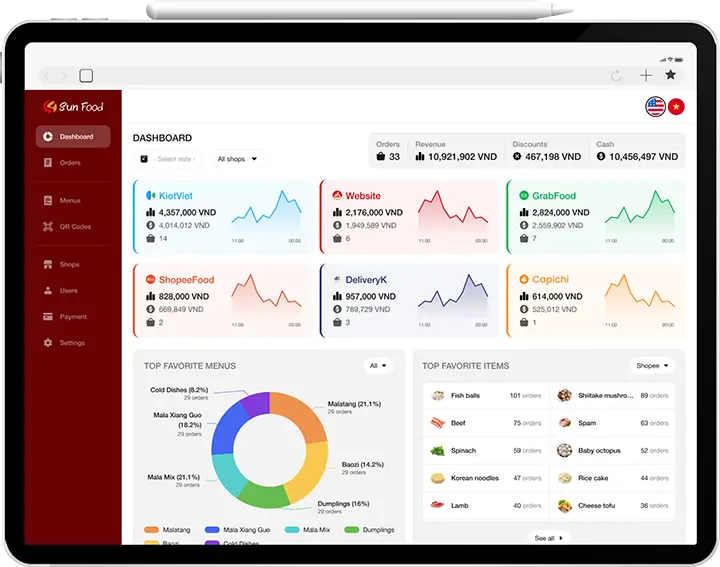Image resolution: width=720 pixels, height=567 pixels.
Task: Click the Sun Food logo
Action: coord(73,107)
